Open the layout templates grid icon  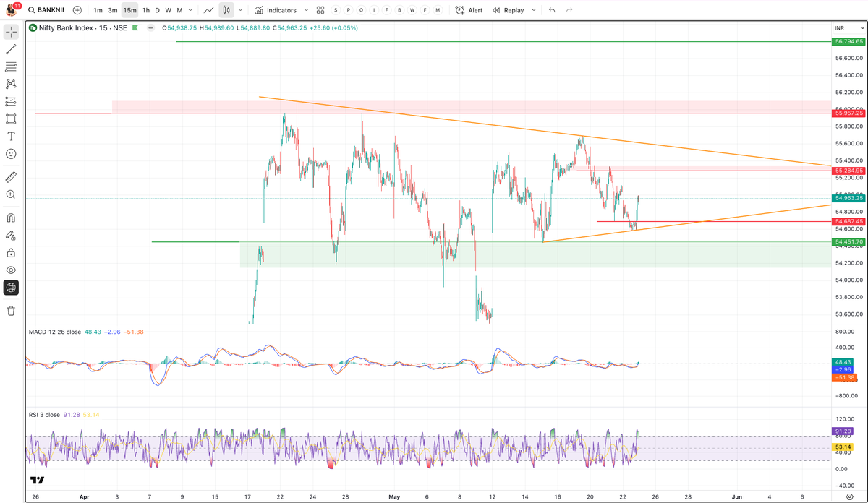point(320,10)
